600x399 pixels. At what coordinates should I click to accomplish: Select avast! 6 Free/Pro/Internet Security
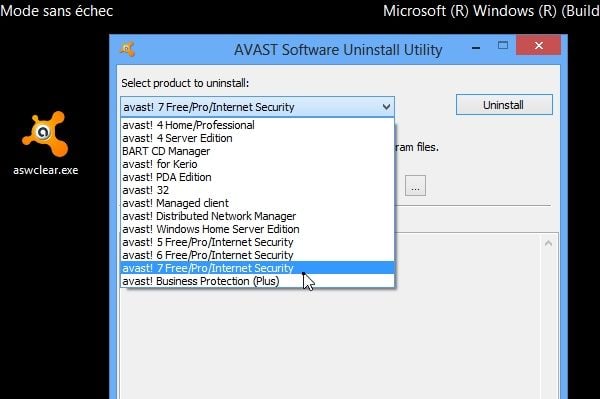point(257,255)
